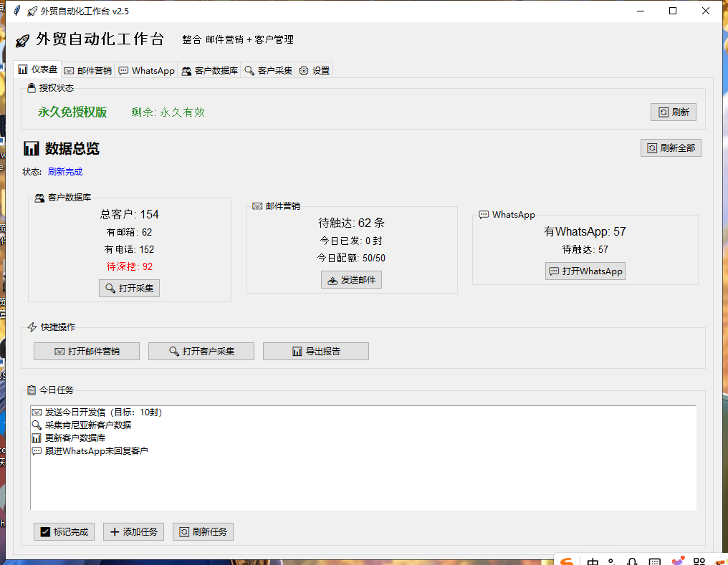Click the chart icon on 导出报告 button

[x=297, y=352]
